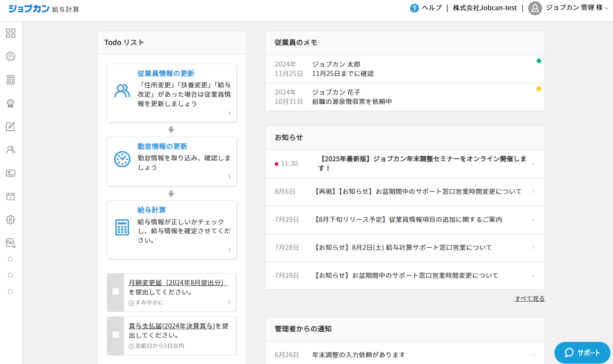Check the 賞与支払届 todo checkbox
Image resolution: width=613 pixels, height=364 pixels.
click(x=116, y=335)
